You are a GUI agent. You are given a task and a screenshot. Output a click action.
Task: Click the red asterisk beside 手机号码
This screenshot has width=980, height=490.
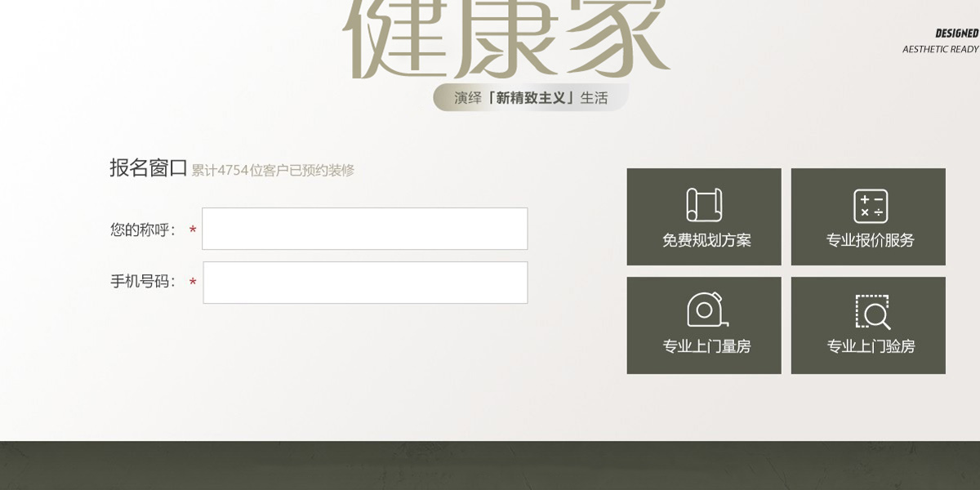click(x=193, y=283)
